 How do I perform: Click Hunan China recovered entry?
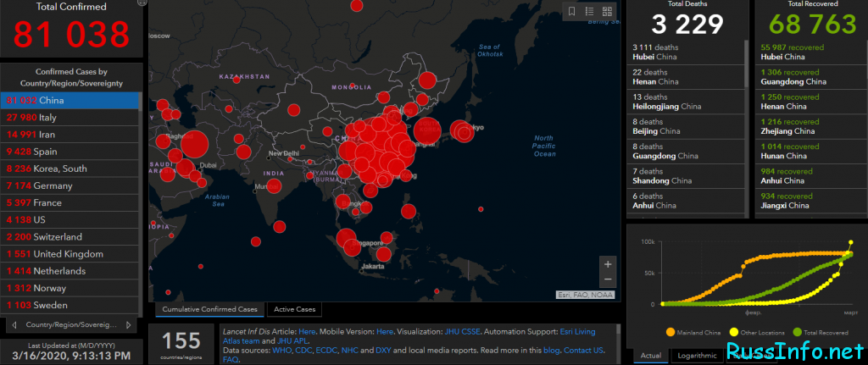(x=811, y=152)
